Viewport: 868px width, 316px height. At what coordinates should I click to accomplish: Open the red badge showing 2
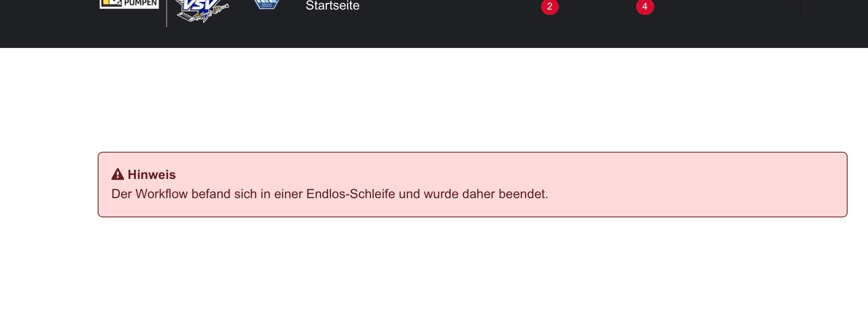pos(550,7)
